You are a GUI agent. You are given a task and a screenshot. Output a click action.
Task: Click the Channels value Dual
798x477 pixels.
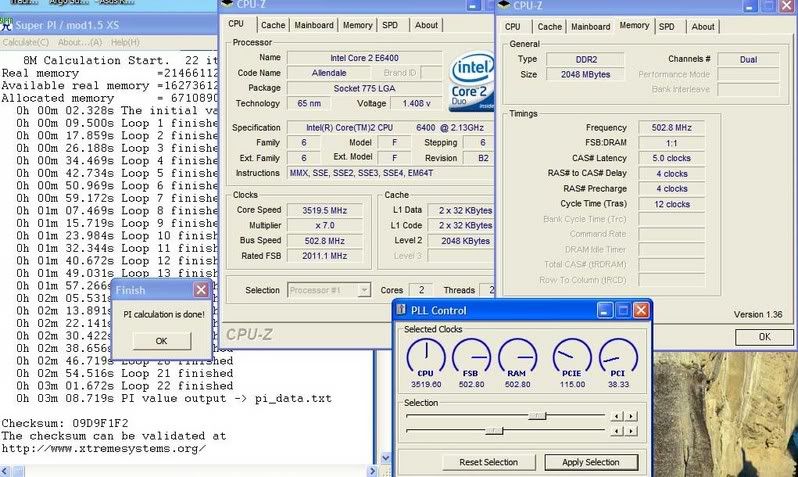point(748,60)
